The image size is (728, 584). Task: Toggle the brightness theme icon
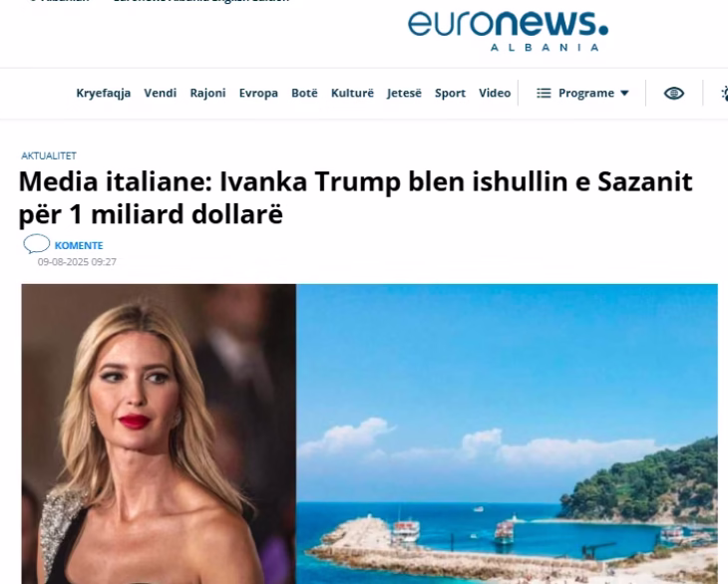(724, 94)
